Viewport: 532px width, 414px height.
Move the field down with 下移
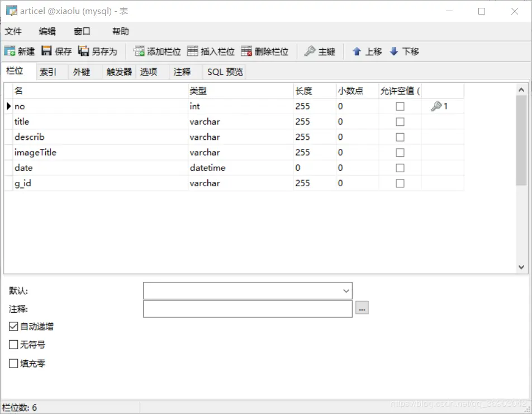(404, 51)
